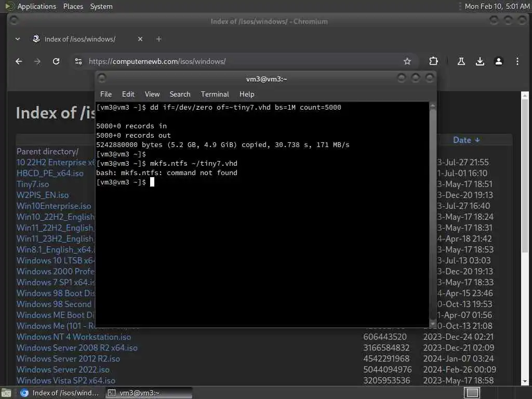View site information icon in address bar
The width and height of the screenshot is (532, 399).
(x=78, y=61)
